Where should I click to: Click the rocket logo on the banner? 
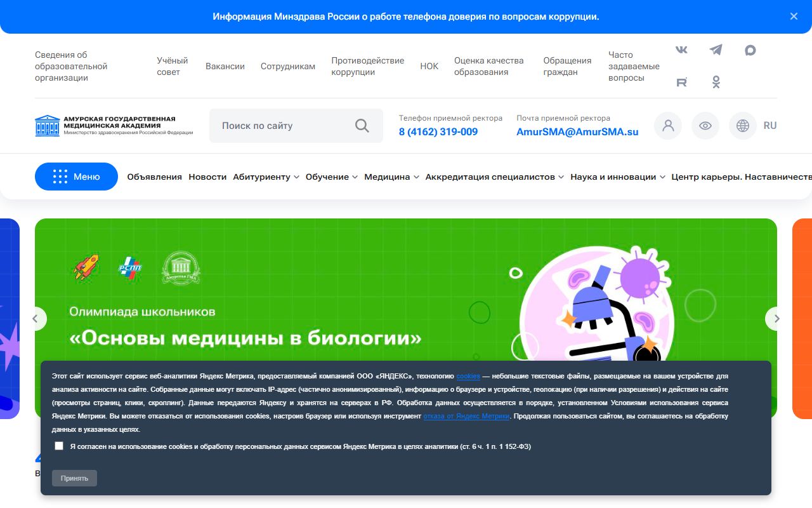pos(86,268)
